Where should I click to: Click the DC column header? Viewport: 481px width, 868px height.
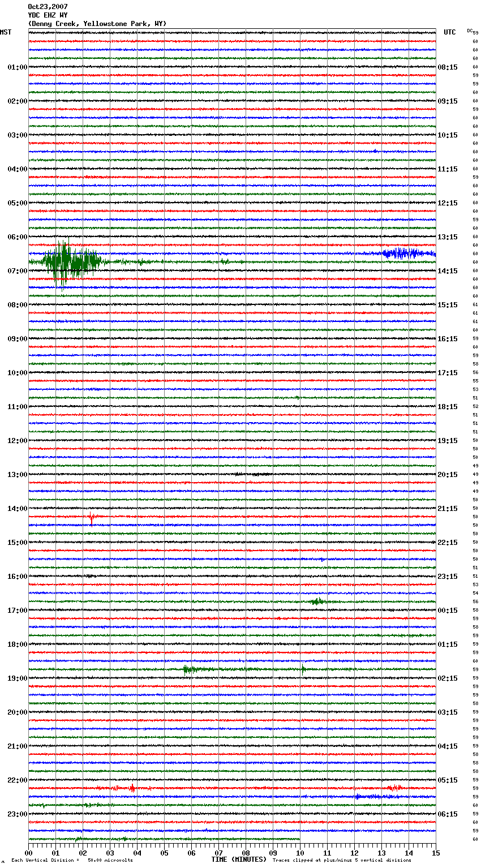tap(470, 31)
